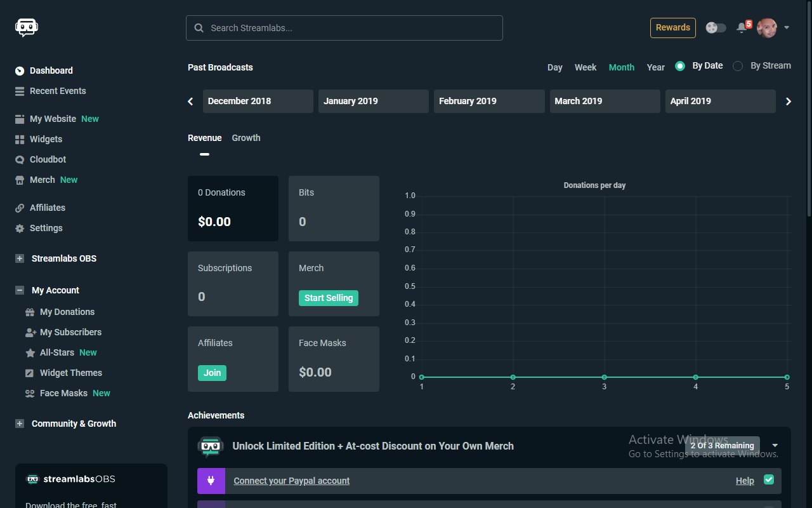Toggle the night mode switch
The height and width of the screenshot is (508, 812).
tap(716, 28)
